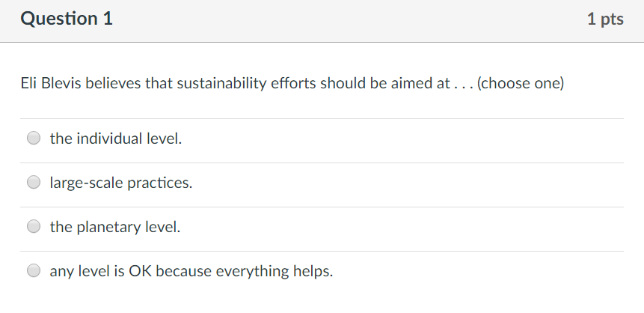
Task: Click the "1 pts" points label
Action: (x=605, y=20)
